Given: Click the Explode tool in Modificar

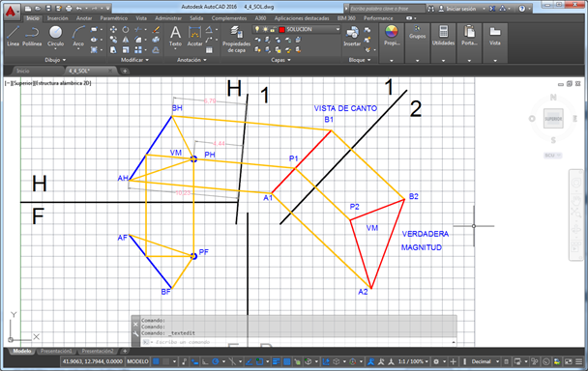Looking at the screenshot, I should coord(156,40).
